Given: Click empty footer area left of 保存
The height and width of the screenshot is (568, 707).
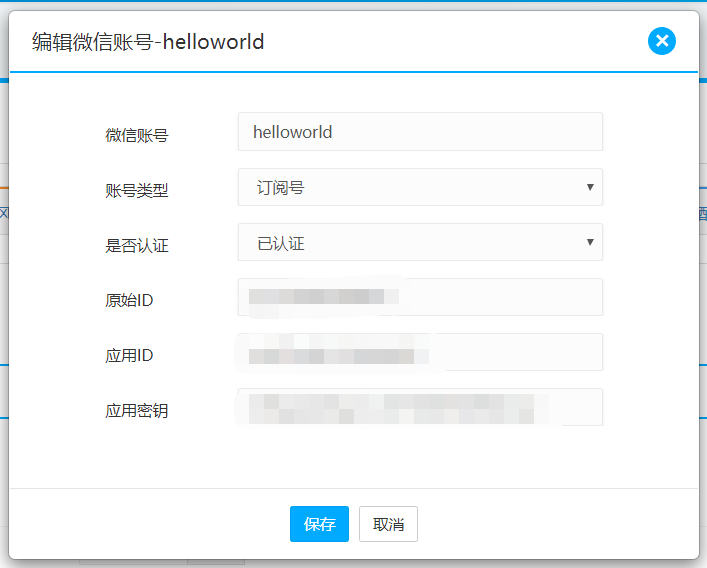Looking at the screenshot, I should (x=150, y=524).
